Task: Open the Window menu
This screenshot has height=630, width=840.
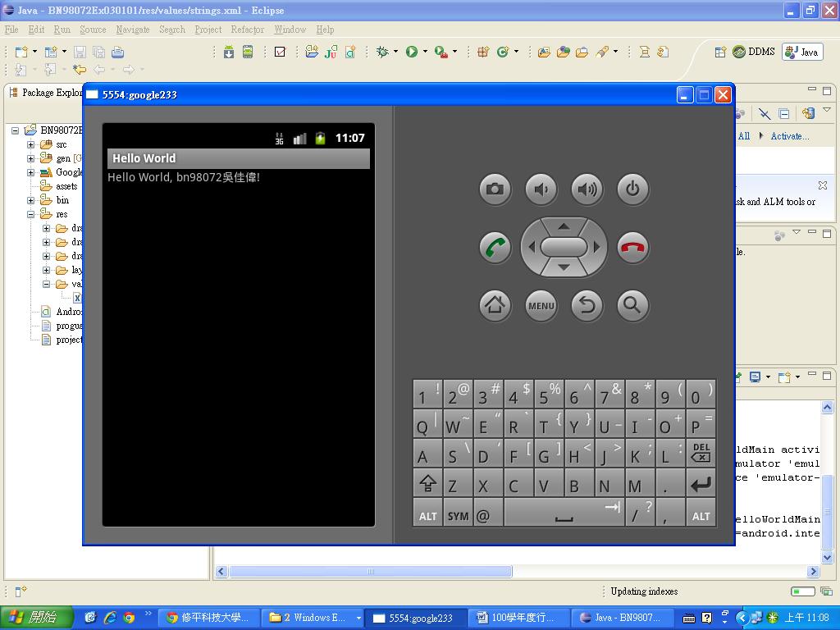Action: coord(290,30)
